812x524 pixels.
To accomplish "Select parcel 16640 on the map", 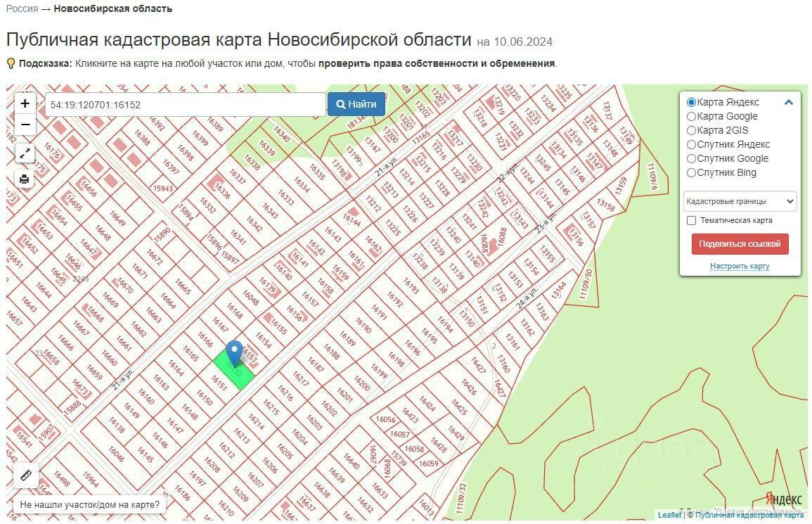I will click(351, 460).
